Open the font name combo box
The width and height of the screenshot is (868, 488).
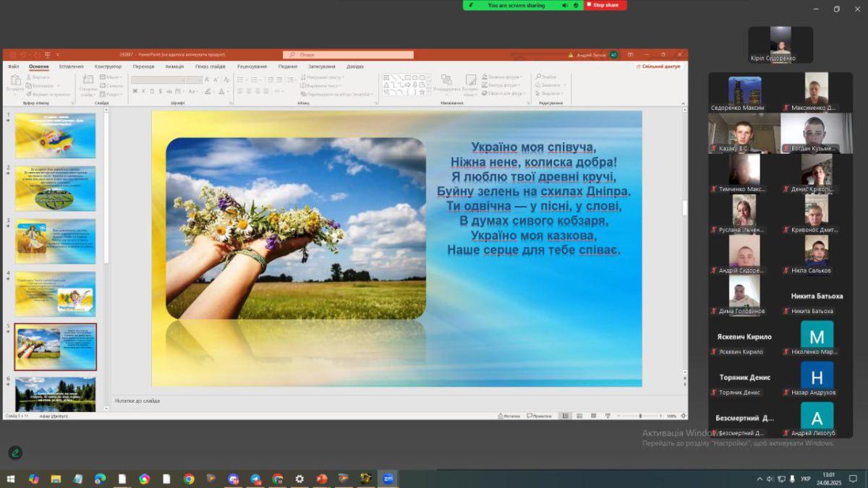[158, 80]
